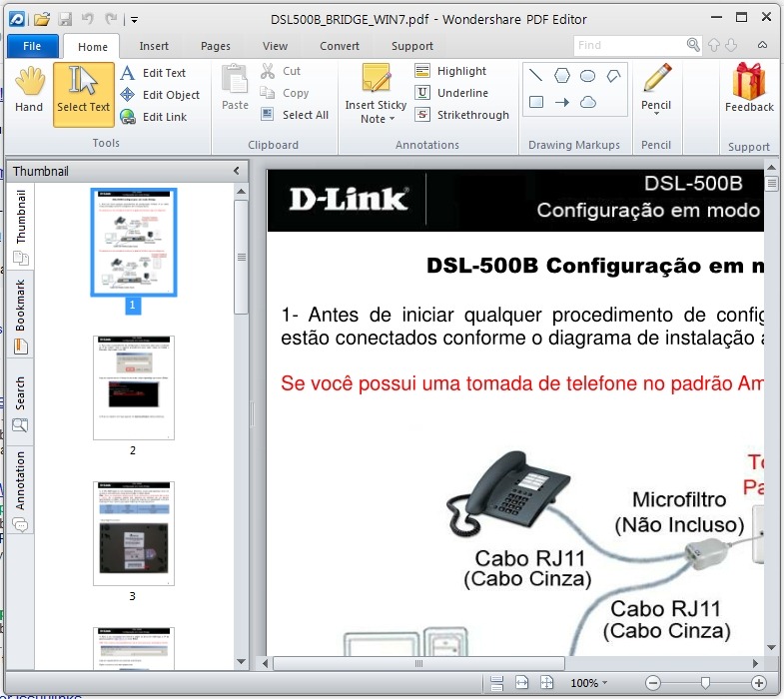784x699 pixels.
Task: Expand the Pencil dropdown arrow
Action: click(x=656, y=114)
